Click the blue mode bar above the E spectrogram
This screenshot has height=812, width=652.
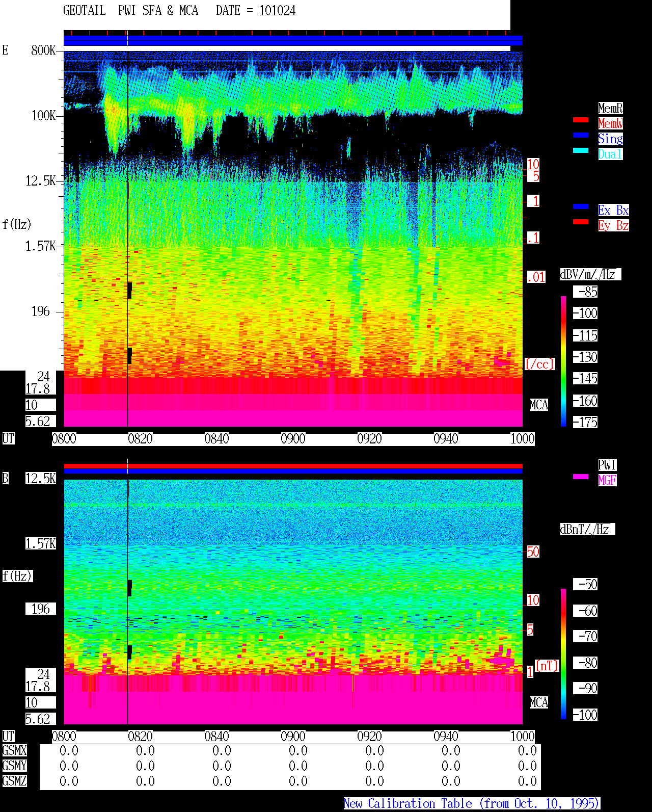[x=293, y=41]
